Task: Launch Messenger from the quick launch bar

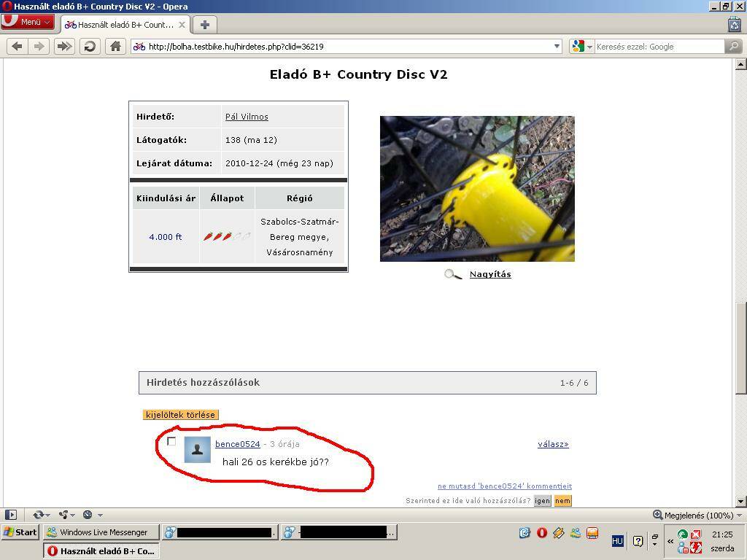Action: tap(576, 533)
